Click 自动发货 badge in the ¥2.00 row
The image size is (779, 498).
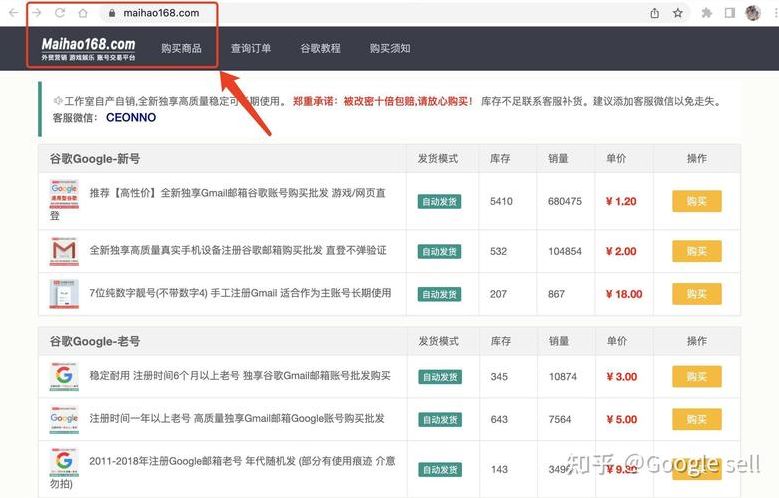point(439,251)
